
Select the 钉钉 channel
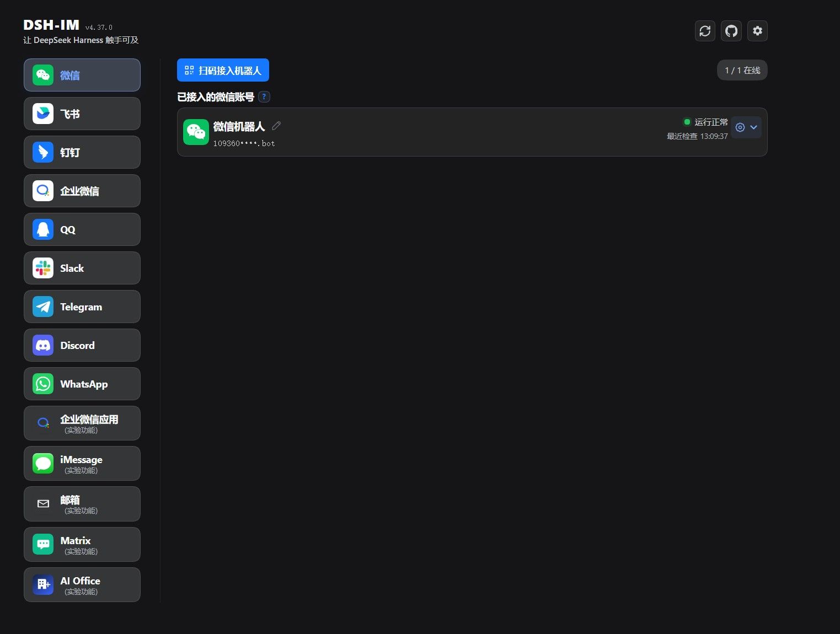click(x=82, y=152)
